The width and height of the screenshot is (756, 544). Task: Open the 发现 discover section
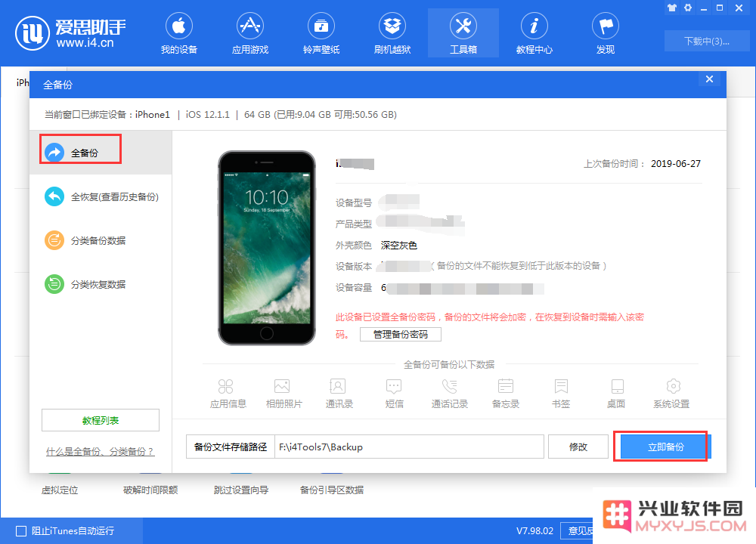[606, 33]
